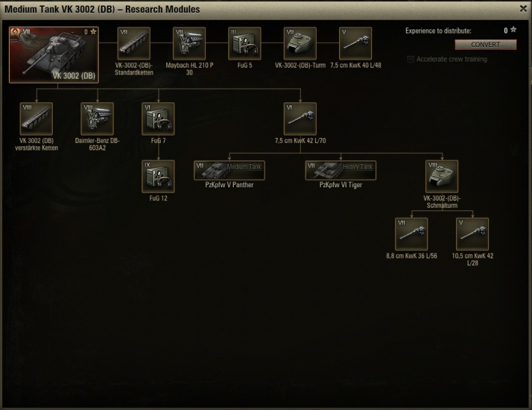Select the FuG 12 radio module

click(158, 176)
